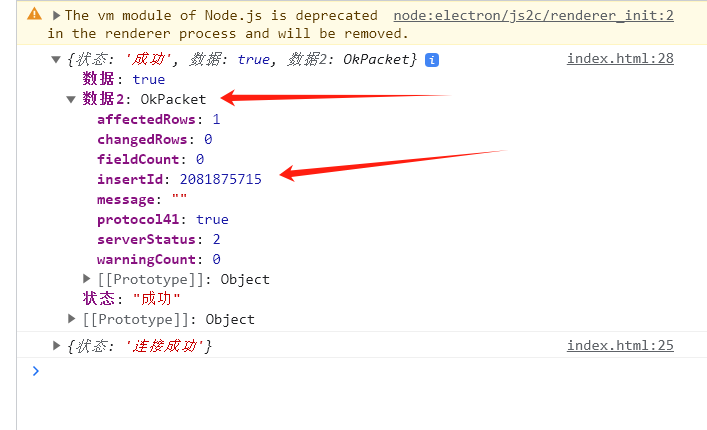Select the insertId value 2081875715
The image size is (707, 430).
click(x=220, y=179)
